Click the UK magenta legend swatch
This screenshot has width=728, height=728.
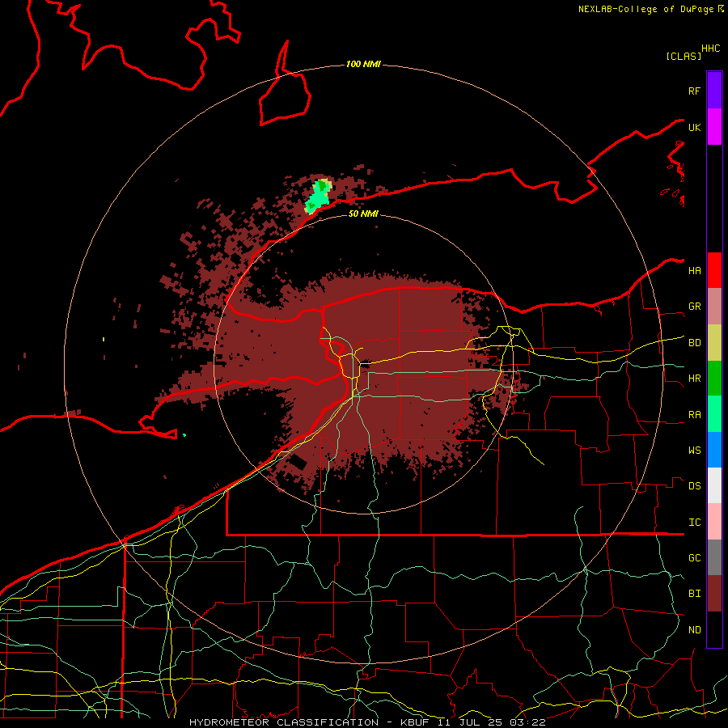(x=714, y=127)
